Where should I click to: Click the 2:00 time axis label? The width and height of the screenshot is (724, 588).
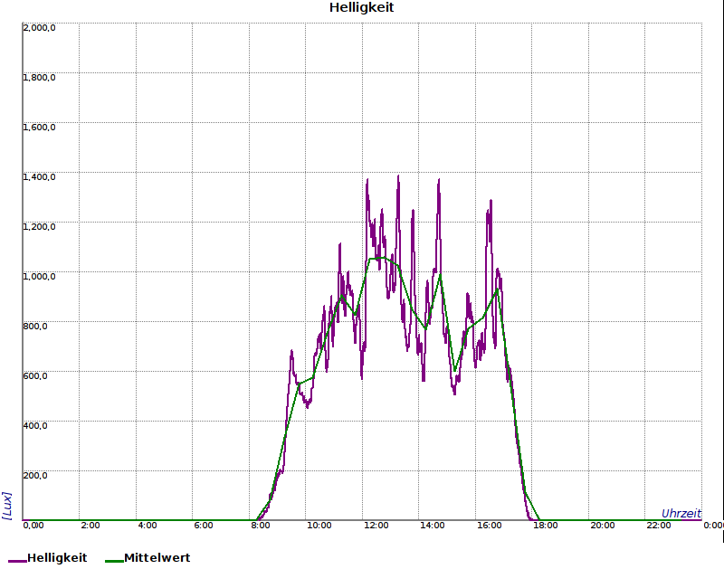tap(90, 526)
